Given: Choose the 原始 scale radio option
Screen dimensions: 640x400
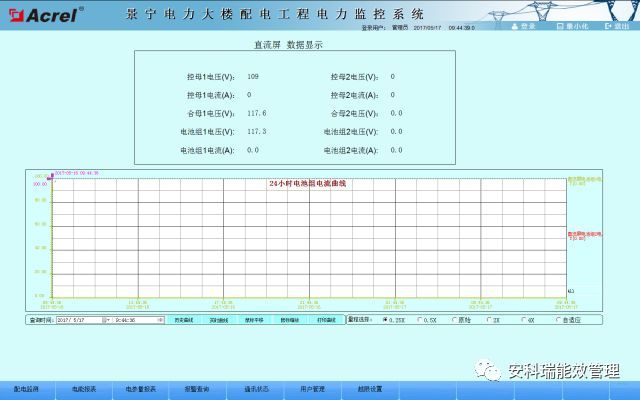Looking at the screenshot, I should tap(453, 320).
